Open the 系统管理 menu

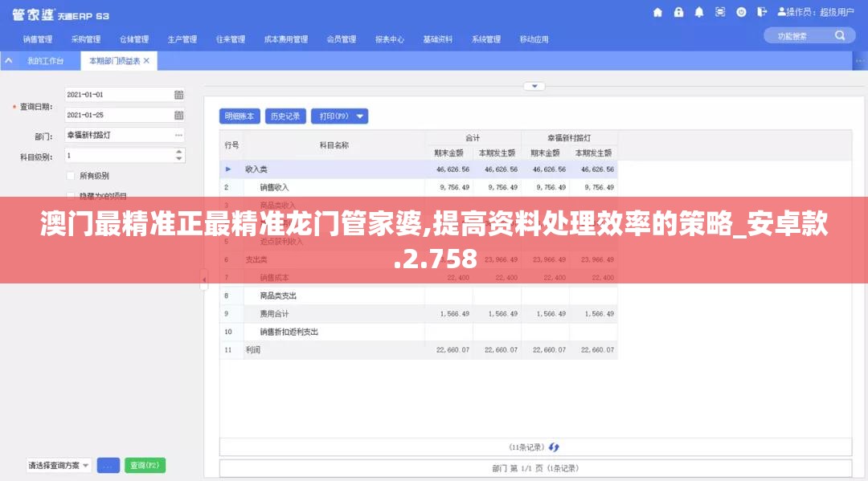click(486, 39)
